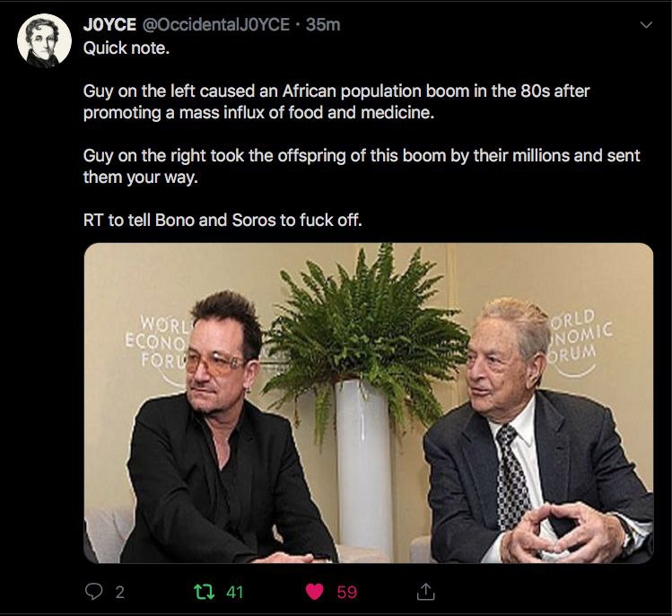The image size is (672, 616).
Task: Retweet this post using the retweet icon
Action: pyautogui.click(x=205, y=591)
